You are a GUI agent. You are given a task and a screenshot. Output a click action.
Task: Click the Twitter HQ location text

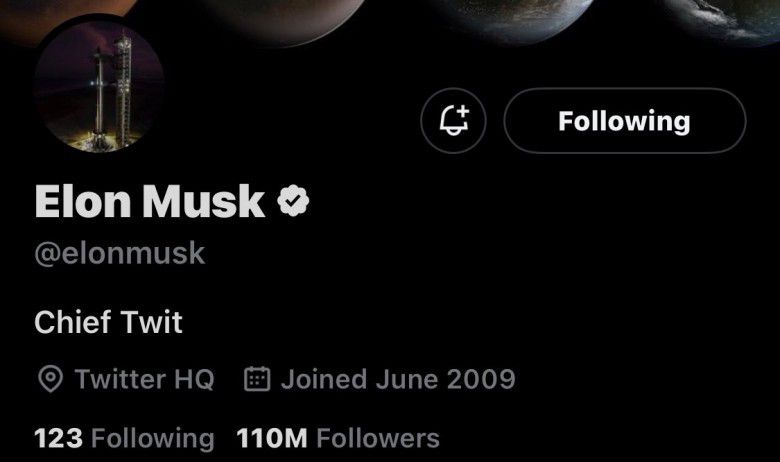pos(144,380)
